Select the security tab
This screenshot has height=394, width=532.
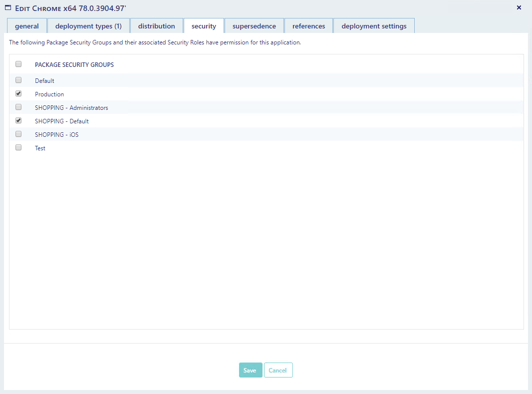click(x=204, y=26)
